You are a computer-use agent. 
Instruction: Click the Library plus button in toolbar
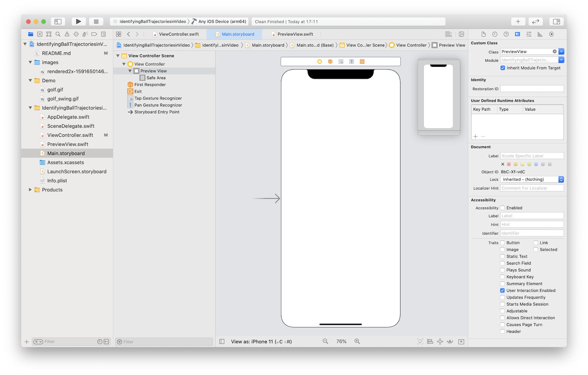(518, 21)
